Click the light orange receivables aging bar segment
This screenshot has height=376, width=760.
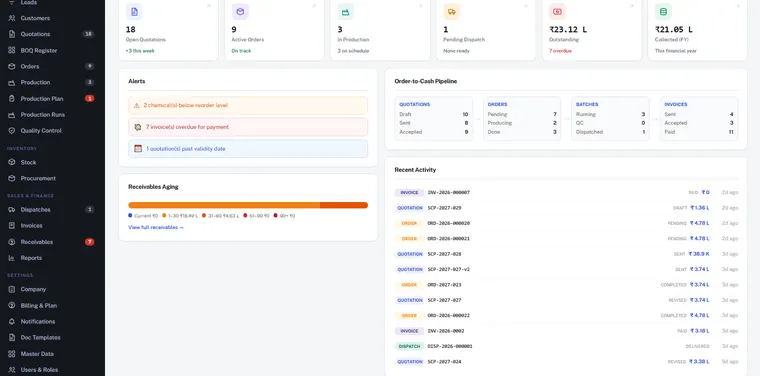click(x=224, y=205)
